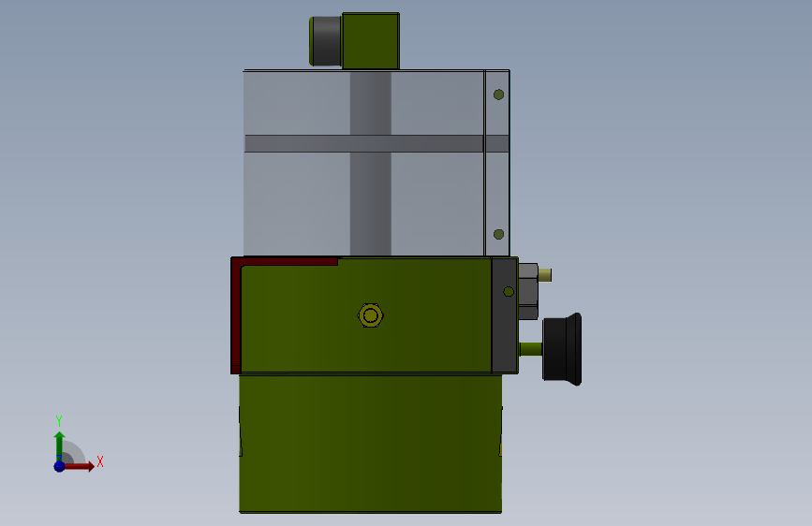Select the upper screw on the tank's side plate
The width and height of the screenshot is (812, 526).
[498, 95]
